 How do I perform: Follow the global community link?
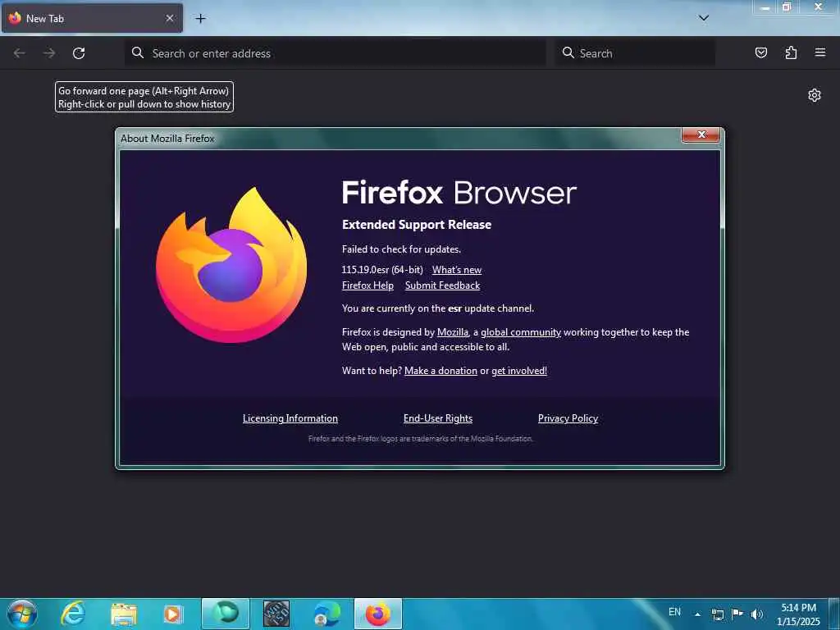(x=521, y=332)
